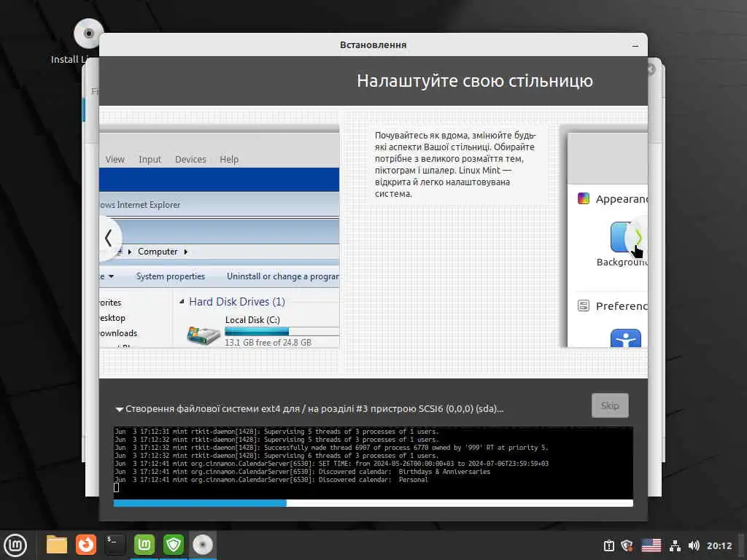Viewport: 747px width, 560px height.
Task: Open the green Mint welcome app icon
Action: tap(144, 545)
